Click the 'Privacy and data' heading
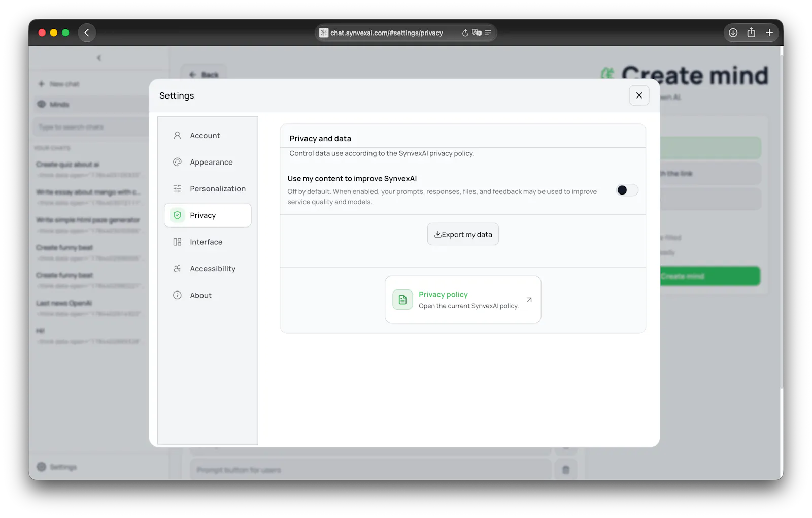The height and width of the screenshot is (518, 812). 320,139
